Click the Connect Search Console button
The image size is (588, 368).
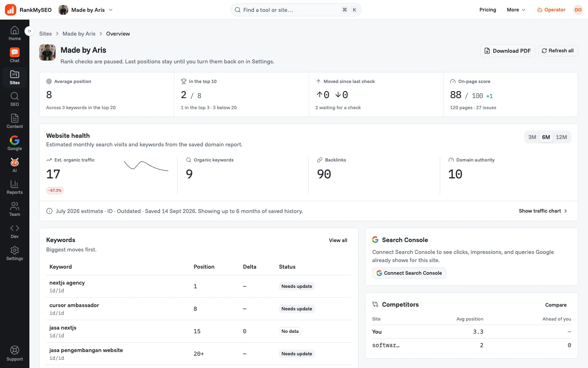click(409, 273)
